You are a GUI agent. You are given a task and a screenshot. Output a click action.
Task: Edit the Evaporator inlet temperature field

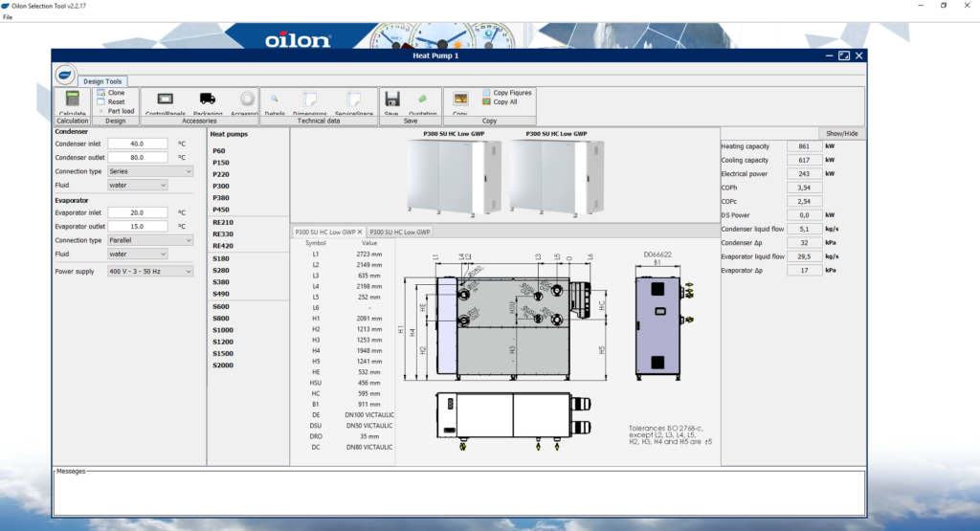pos(138,212)
